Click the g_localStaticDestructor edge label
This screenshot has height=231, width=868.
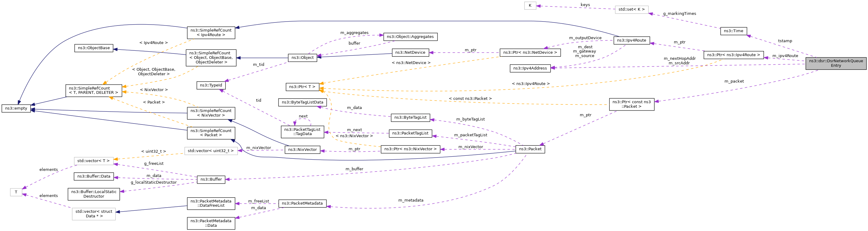click(154, 182)
